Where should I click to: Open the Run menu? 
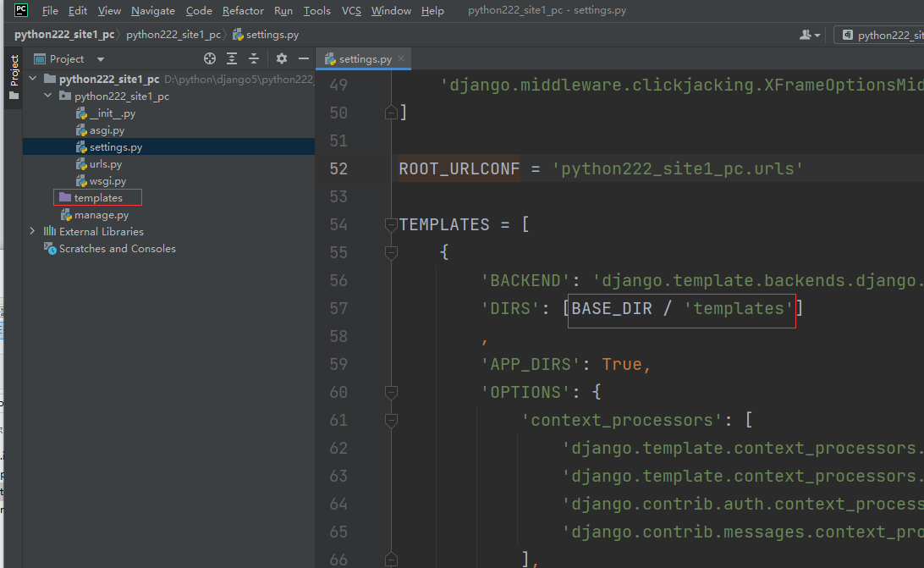[x=283, y=11]
